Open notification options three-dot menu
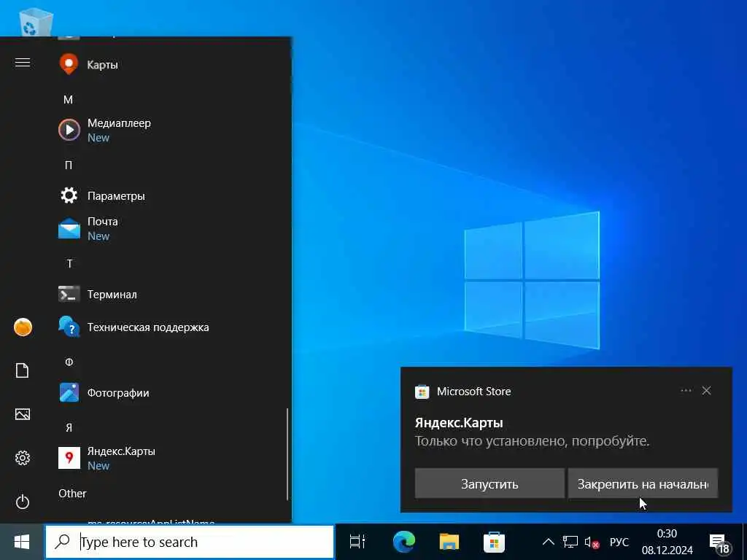The width and height of the screenshot is (747, 560). [686, 391]
